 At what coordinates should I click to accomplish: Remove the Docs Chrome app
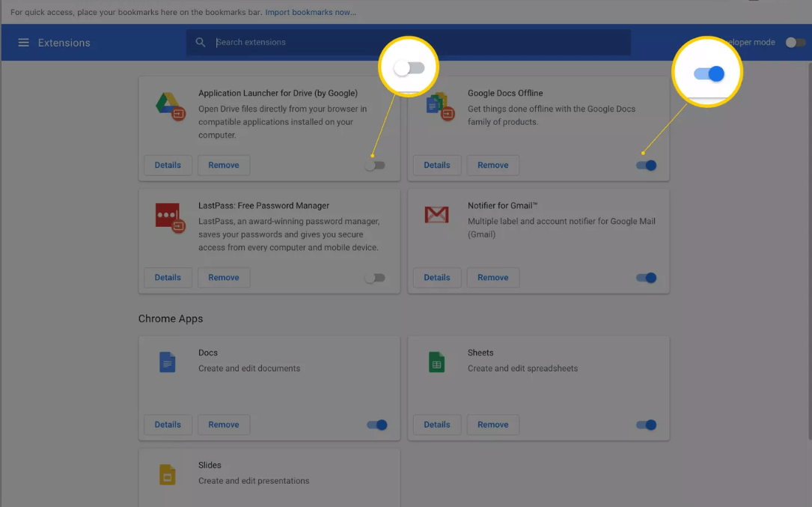click(224, 425)
